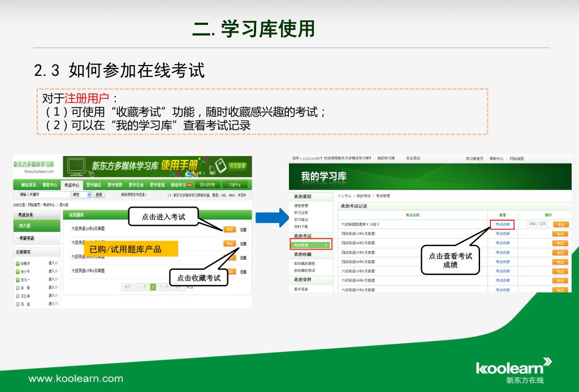Click the 安全退出 link
579x392 pixels.
[x=413, y=158]
